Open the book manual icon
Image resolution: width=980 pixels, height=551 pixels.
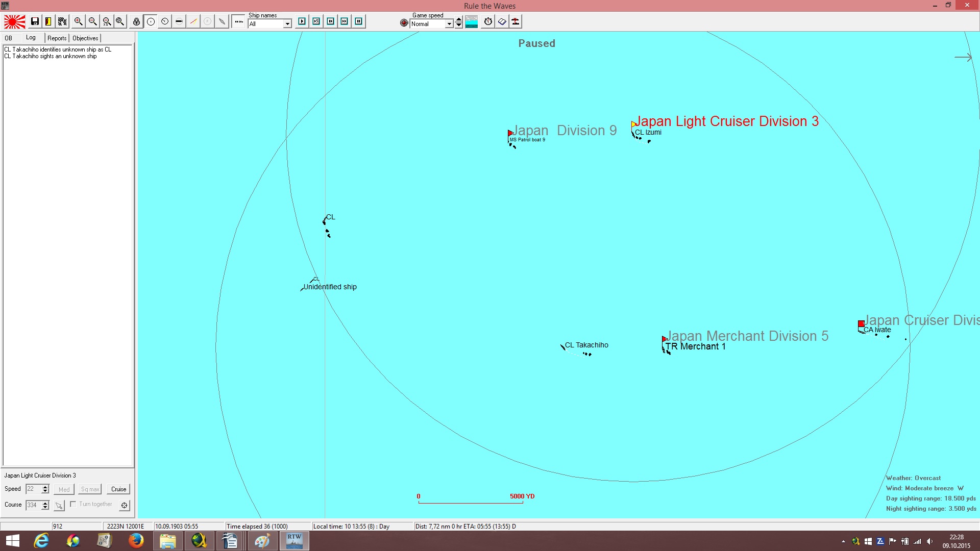(502, 21)
